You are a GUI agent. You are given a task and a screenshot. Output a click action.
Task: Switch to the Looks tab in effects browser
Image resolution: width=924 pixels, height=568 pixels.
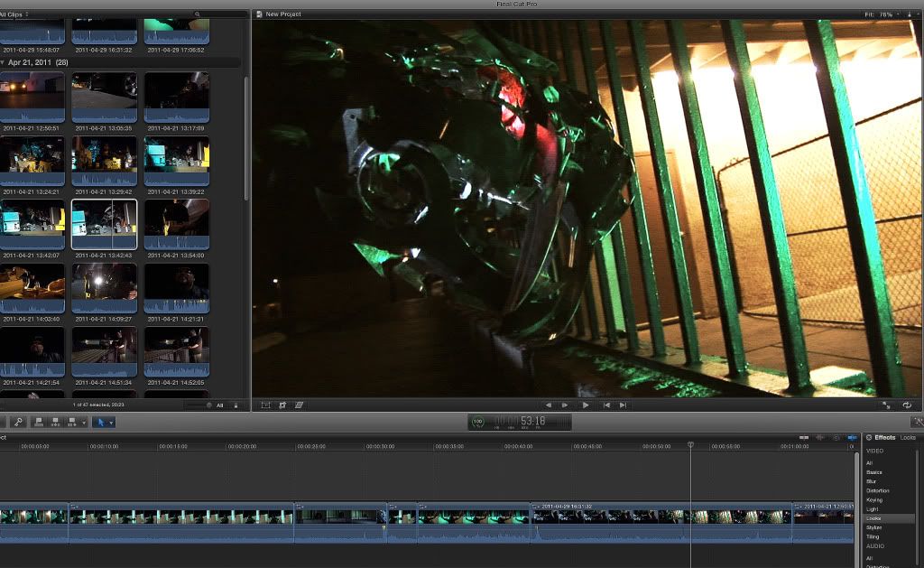pyautogui.click(x=908, y=438)
